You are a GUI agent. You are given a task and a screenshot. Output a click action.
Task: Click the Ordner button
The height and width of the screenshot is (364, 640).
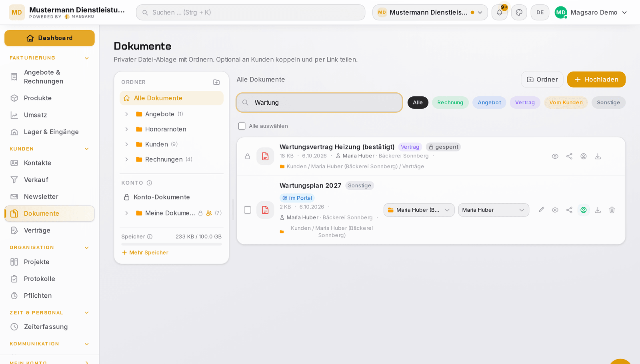point(542,80)
